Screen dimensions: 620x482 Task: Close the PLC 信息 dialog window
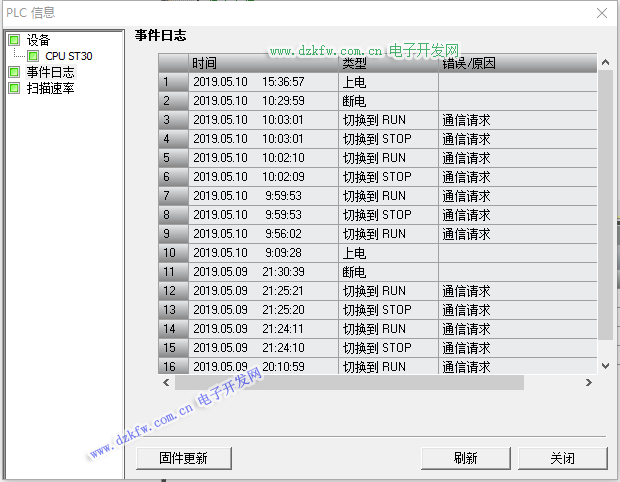(x=601, y=13)
